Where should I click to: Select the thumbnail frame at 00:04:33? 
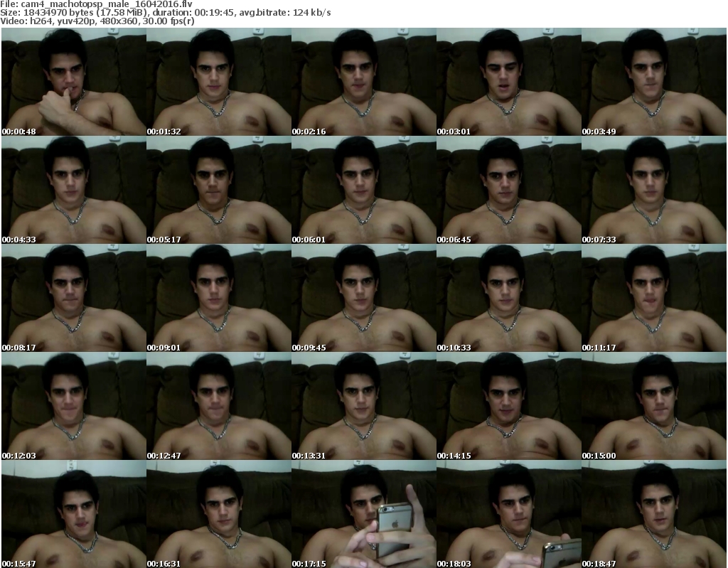[x=74, y=190]
